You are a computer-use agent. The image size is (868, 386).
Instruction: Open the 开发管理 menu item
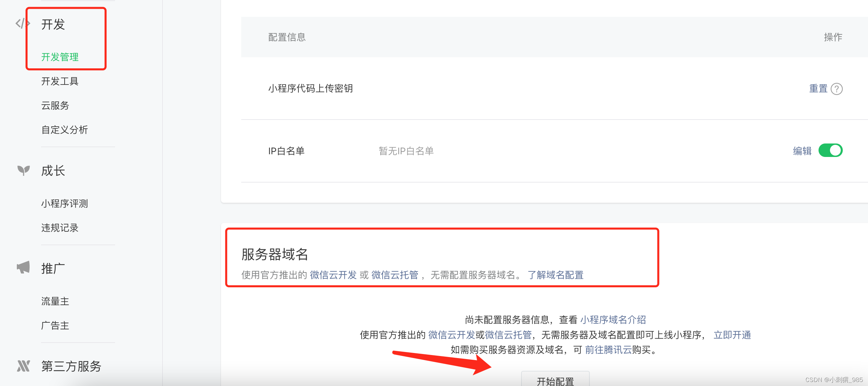pyautogui.click(x=60, y=57)
